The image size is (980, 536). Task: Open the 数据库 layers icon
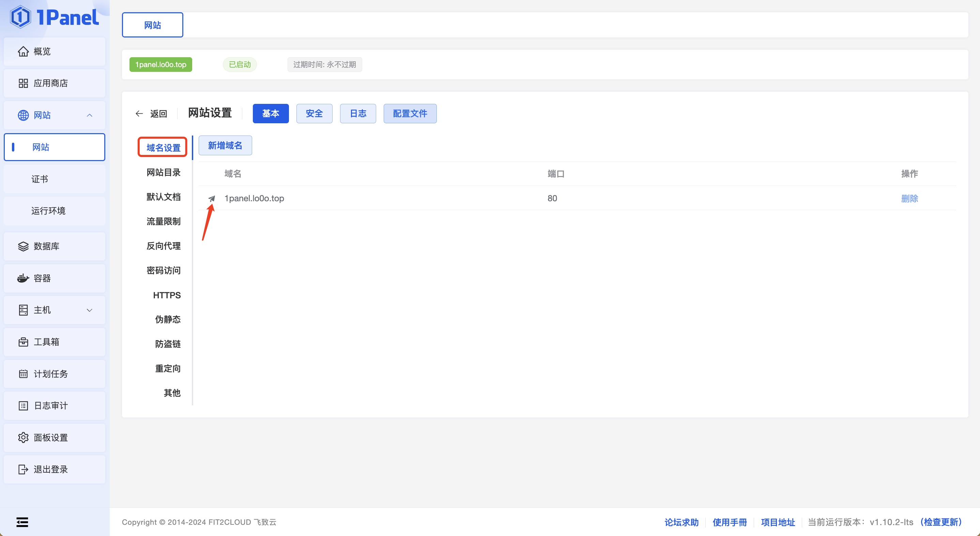pos(23,246)
